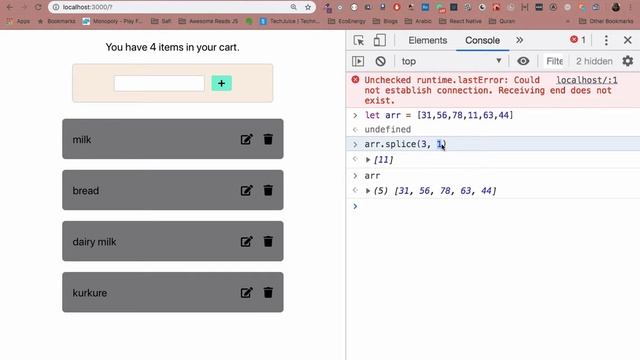Screen dimensions: 640x360
Task: Reload the browser page
Action: 38,7
